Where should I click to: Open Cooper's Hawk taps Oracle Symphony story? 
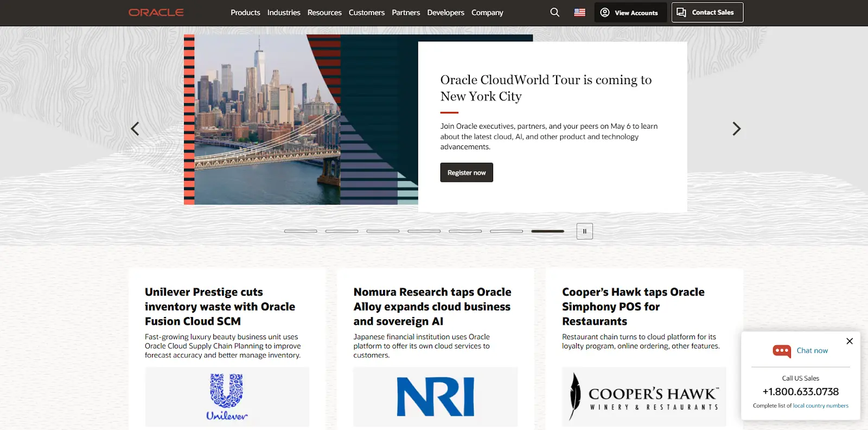pyautogui.click(x=633, y=307)
